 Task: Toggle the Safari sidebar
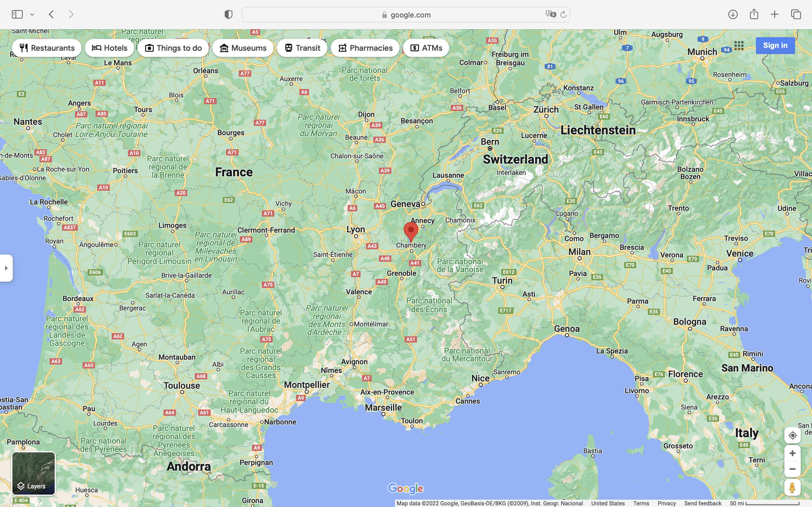(17, 14)
